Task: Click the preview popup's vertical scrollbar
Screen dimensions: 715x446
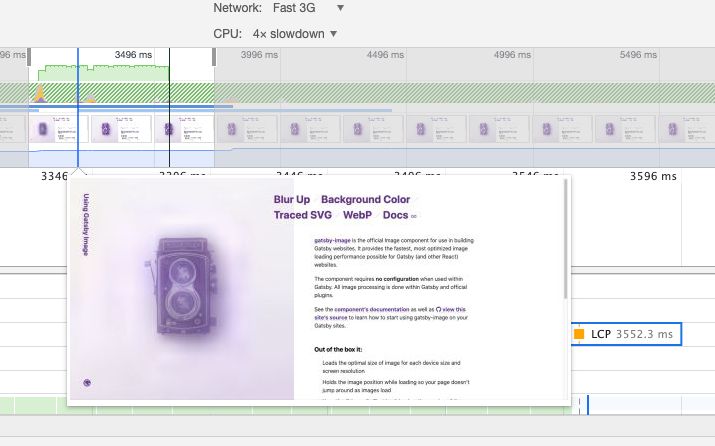Action: pyautogui.click(x=566, y=239)
